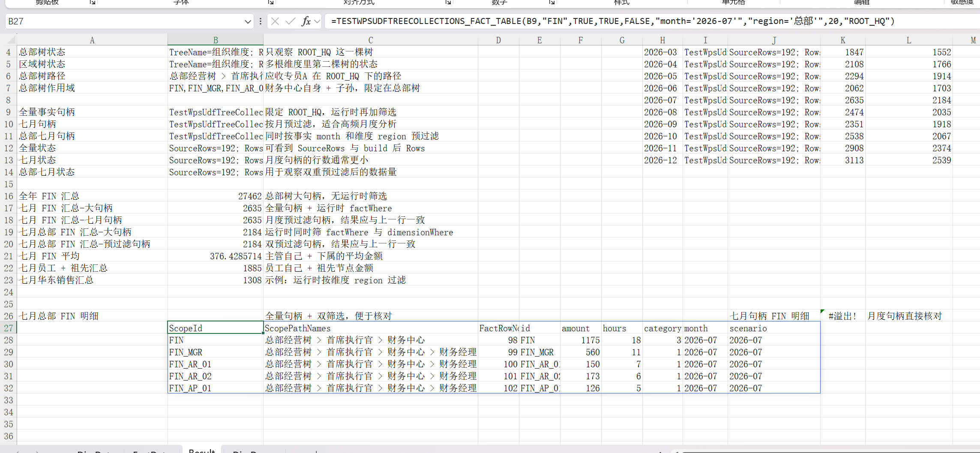Open the 对齐方式 group dialog launcher

[x=448, y=2]
